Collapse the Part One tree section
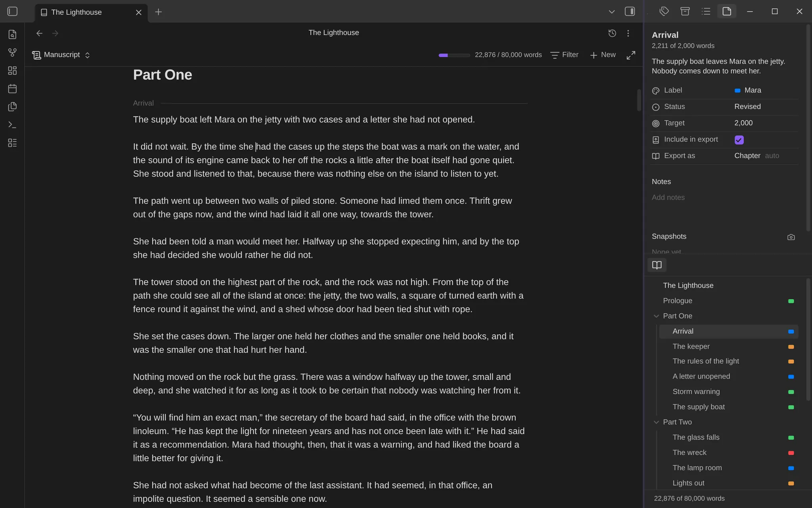Image resolution: width=812 pixels, height=508 pixels. pyautogui.click(x=656, y=316)
